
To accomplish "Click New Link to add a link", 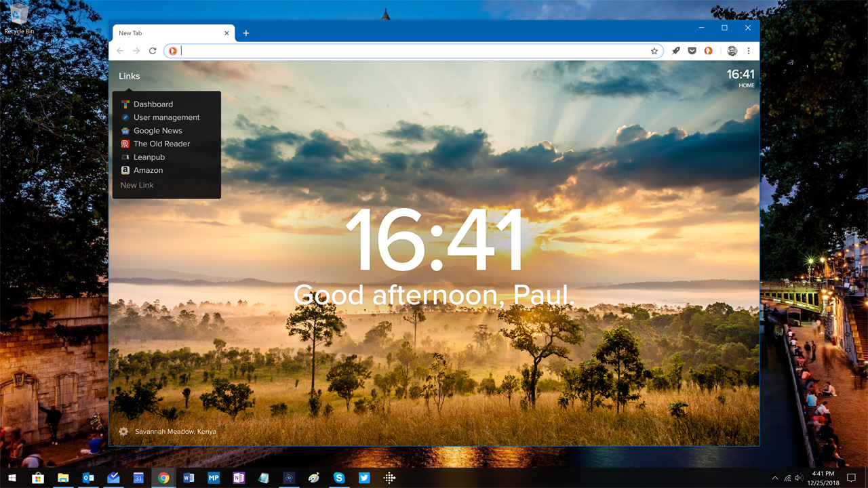I will coord(137,185).
